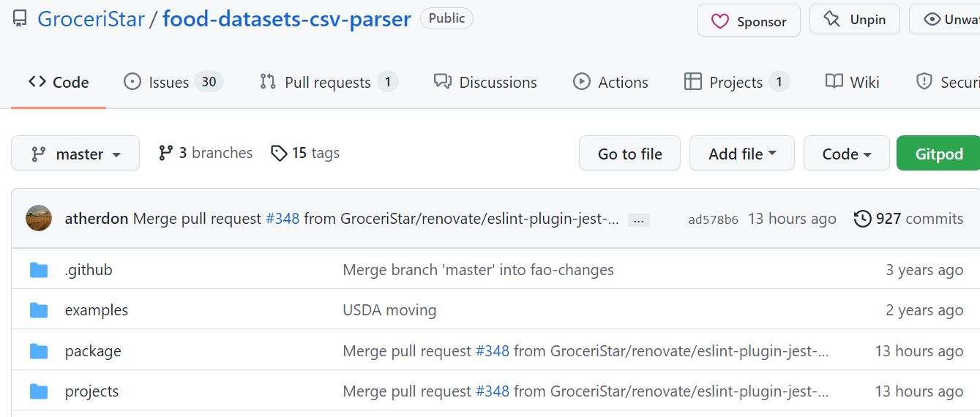980x417 pixels.
Task: Click the examples folder icon
Action: pos(39,310)
